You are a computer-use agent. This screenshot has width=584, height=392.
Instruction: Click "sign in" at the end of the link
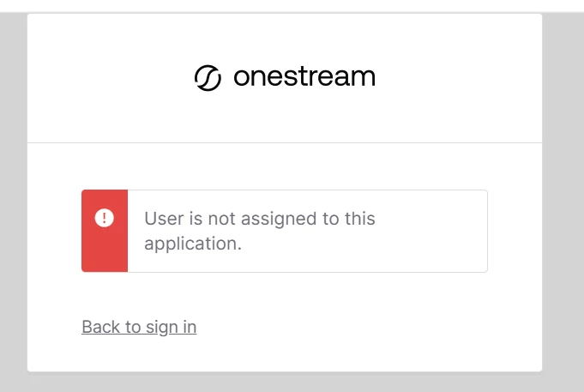(172, 328)
